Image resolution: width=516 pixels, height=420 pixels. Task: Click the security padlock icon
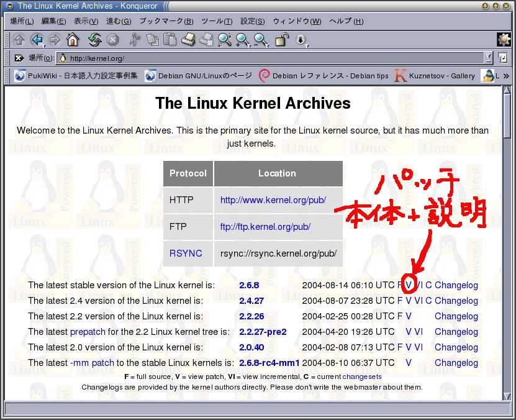coord(281,40)
